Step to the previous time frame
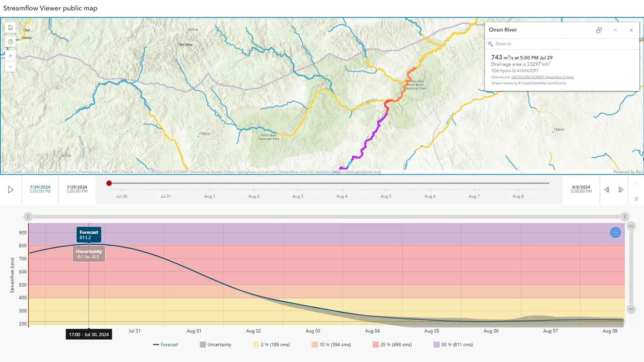Image resolution: width=644 pixels, height=362 pixels. 607,190
